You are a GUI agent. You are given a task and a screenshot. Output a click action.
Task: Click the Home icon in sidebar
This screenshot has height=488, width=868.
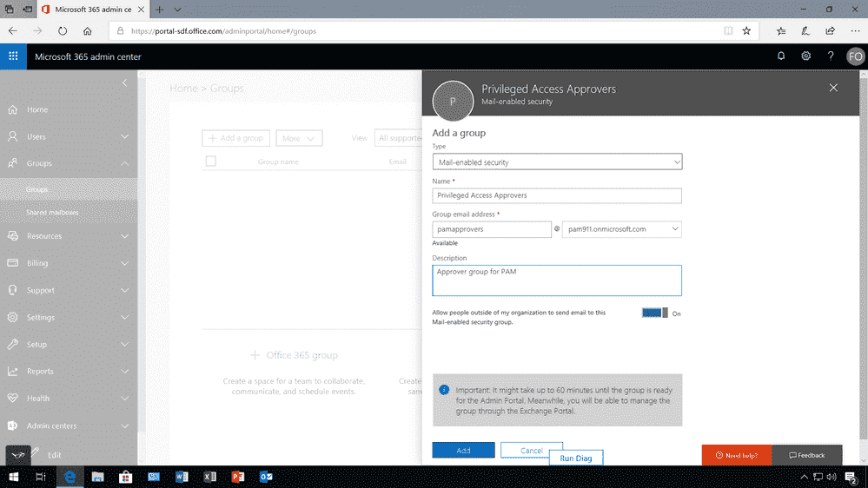coord(13,109)
